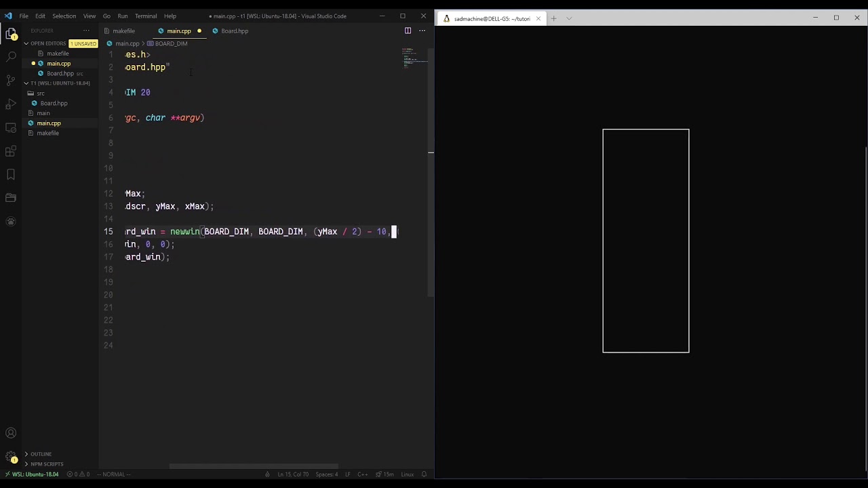
Task: Click Ln 15, Col 70 in status bar
Action: click(x=293, y=474)
